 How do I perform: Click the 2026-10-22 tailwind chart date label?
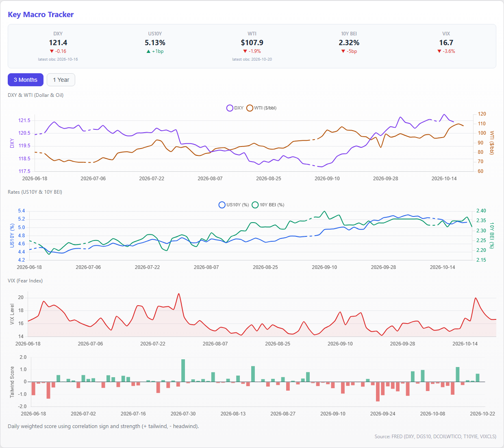(482, 413)
